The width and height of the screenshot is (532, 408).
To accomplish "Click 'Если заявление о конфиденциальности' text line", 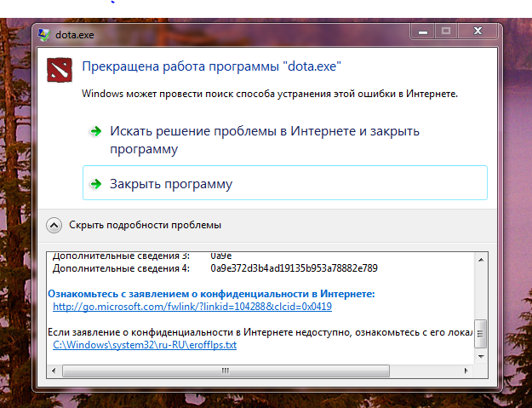I will [x=260, y=332].
